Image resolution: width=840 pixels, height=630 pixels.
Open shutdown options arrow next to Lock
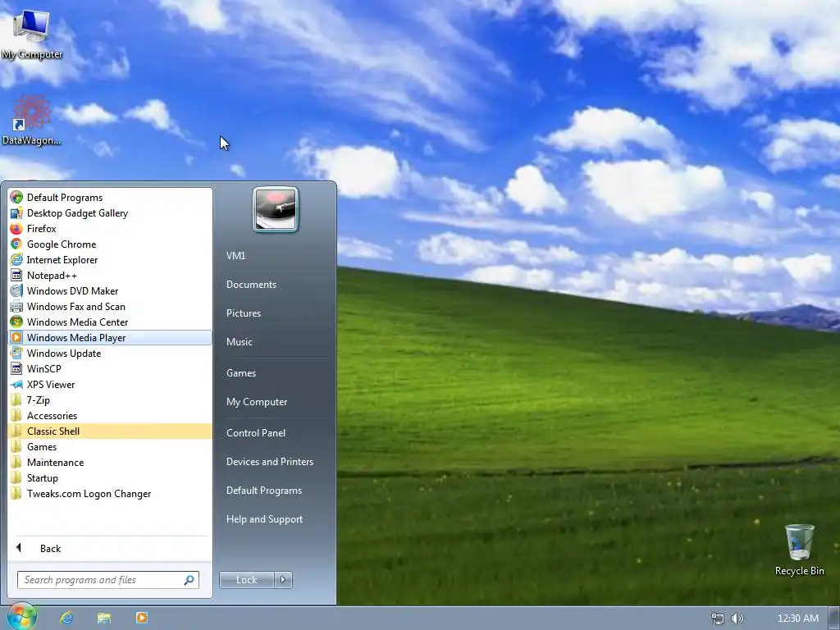click(x=283, y=580)
